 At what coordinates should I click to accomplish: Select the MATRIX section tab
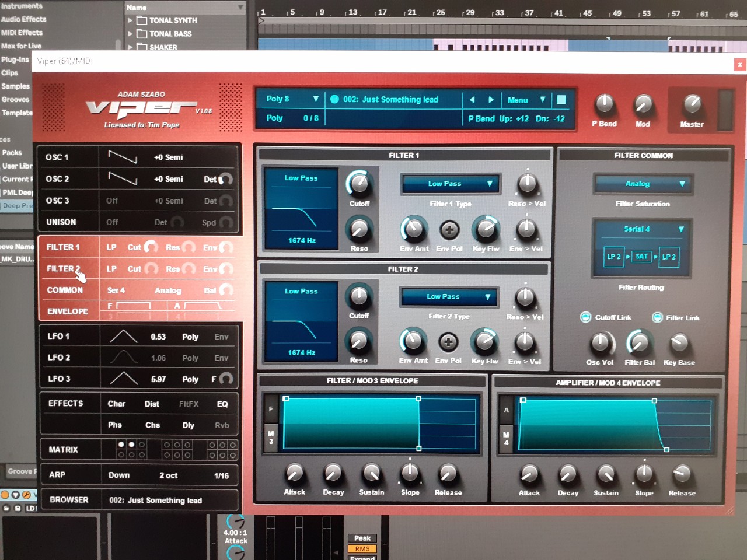click(x=63, y=450)
